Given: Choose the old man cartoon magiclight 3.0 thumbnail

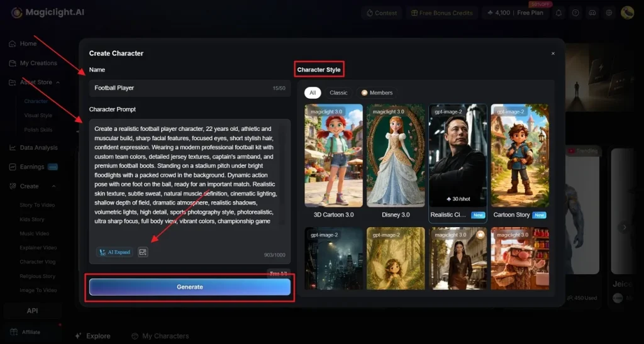Looking at the screenshot, I should (x=519, y=258).
